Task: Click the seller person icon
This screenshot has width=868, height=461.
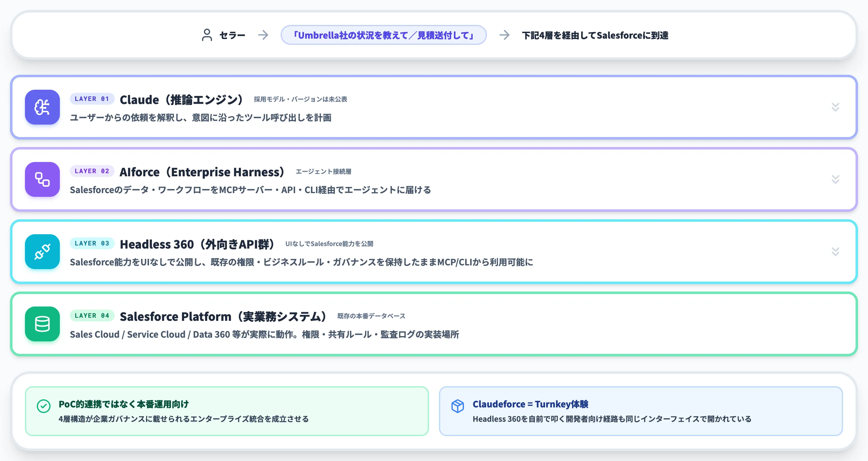Action: [207, 35]
